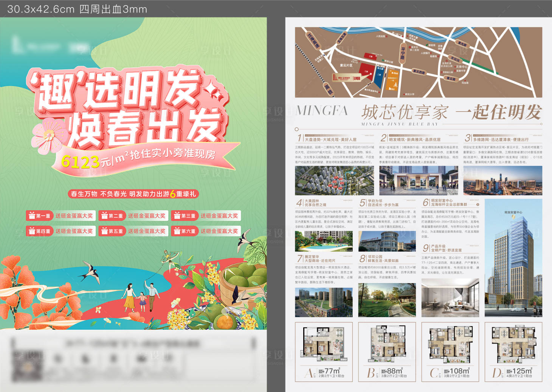Open floor plan A 77m²
The height and width of the screenshot is (392, 552).
pos(324,352)
